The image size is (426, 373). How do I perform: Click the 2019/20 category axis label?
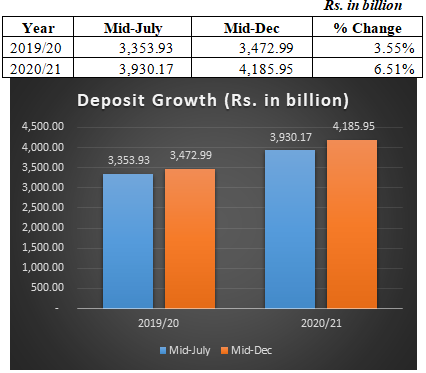coord(159,323)
